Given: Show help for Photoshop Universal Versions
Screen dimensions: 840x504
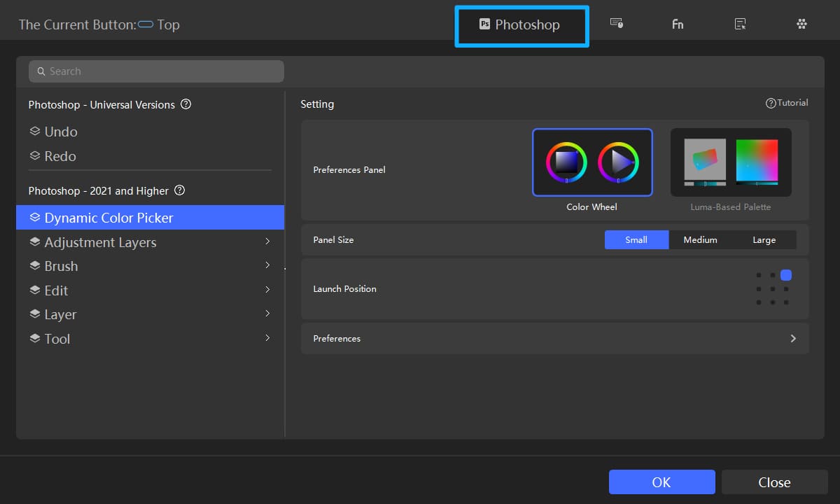Looking at the screenshot, I should 186,104.
